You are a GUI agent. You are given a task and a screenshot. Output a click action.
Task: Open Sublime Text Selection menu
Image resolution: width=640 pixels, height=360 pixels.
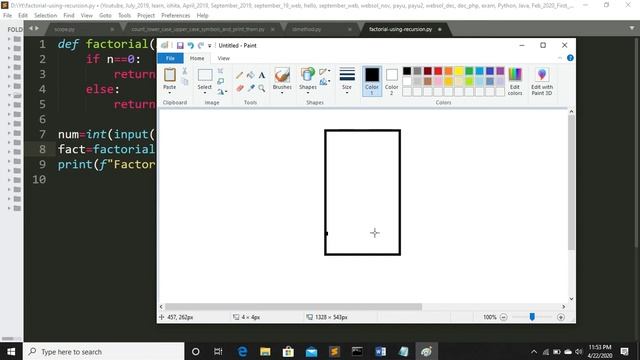coord(45,16)
